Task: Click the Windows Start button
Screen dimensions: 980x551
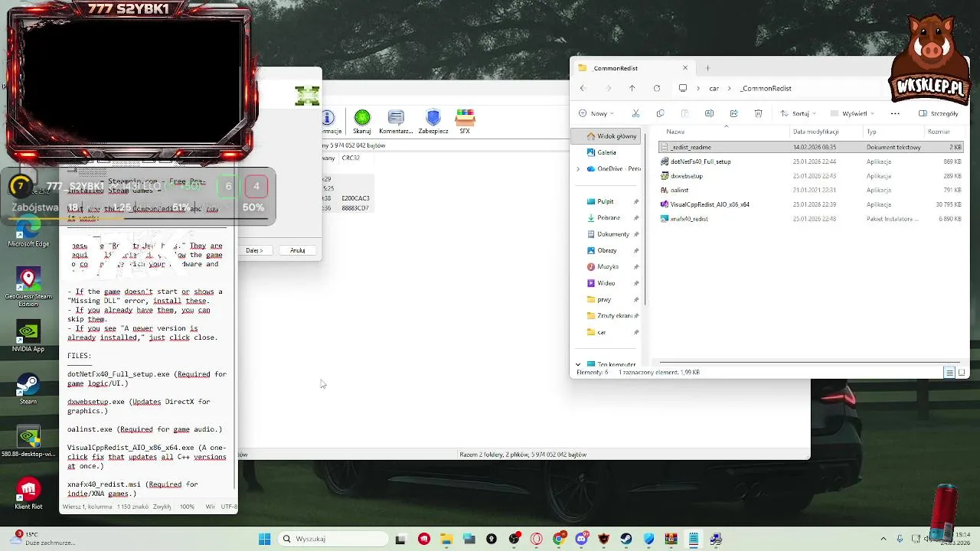Action: click(x=264, y=539)
